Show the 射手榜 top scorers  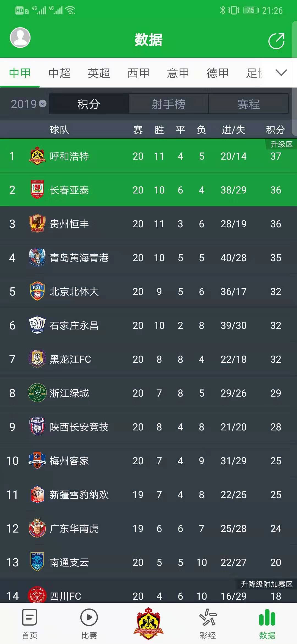tap(169, 104)
